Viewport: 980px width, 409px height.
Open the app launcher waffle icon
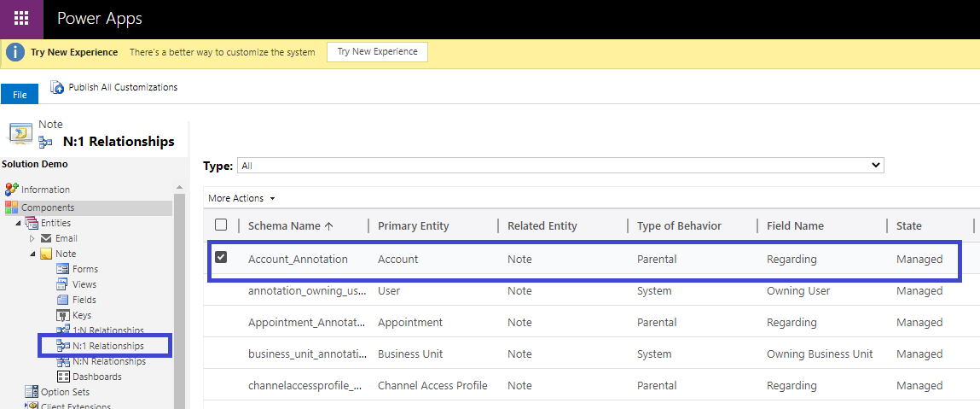pyautogui.click(x=21, y=18)
